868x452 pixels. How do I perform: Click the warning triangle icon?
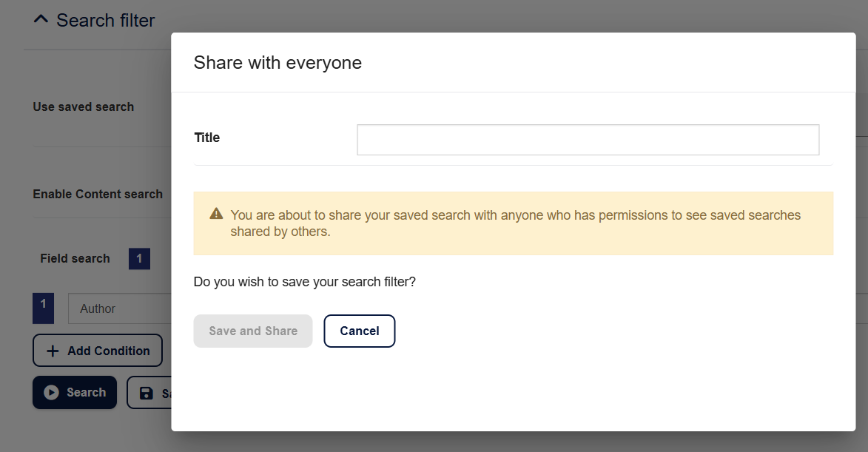216,214
